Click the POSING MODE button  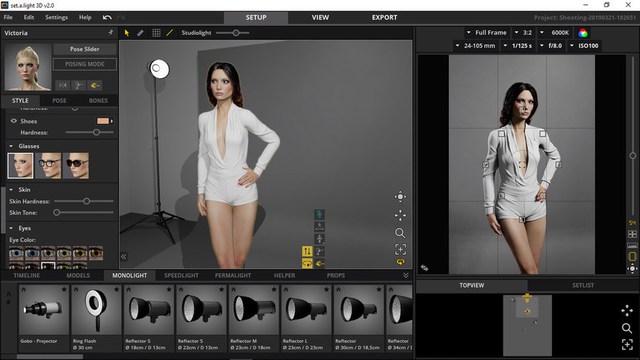pyautogui.click(x=84, y=64)
